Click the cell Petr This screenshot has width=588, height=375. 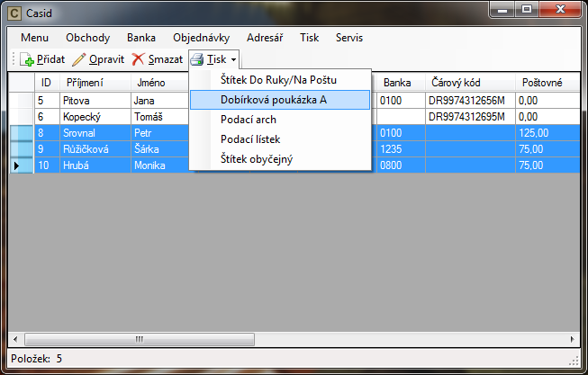click(x=160, y=133)
